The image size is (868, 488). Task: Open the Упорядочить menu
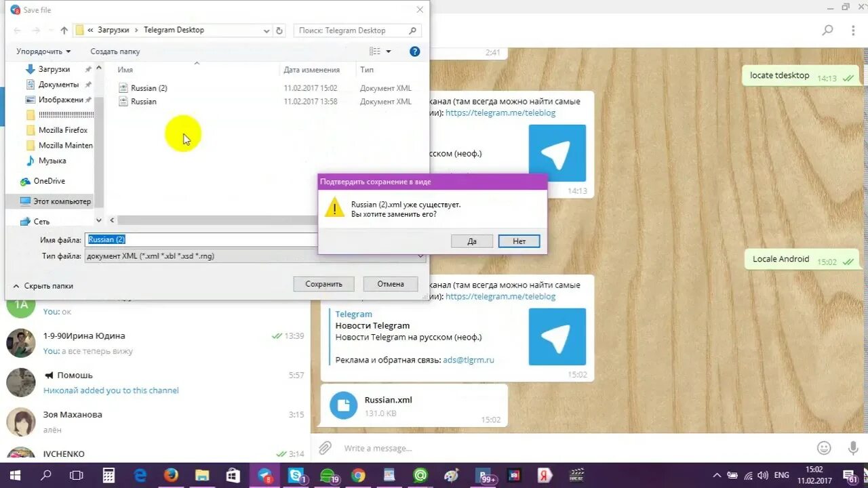[x=43, y=52]
